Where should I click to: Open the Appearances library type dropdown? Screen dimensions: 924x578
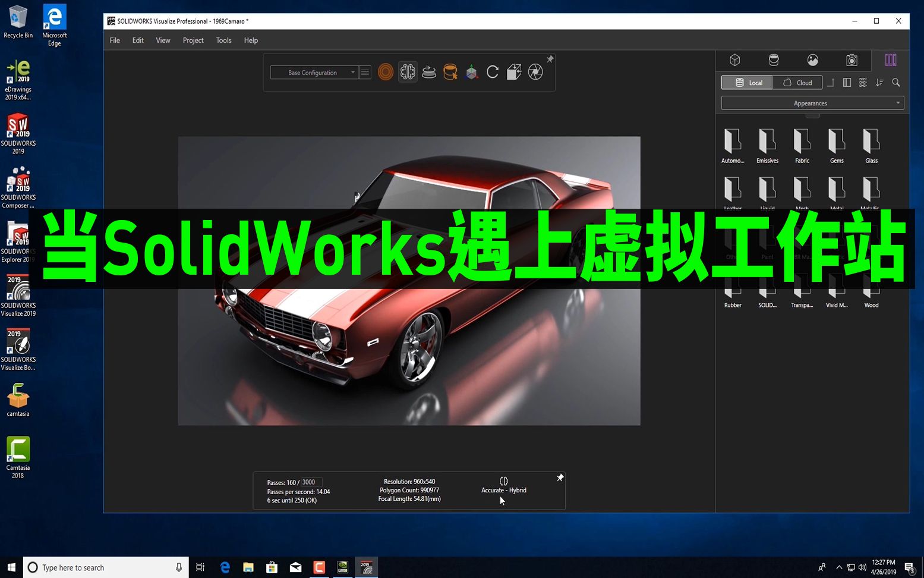pos(812,103)
